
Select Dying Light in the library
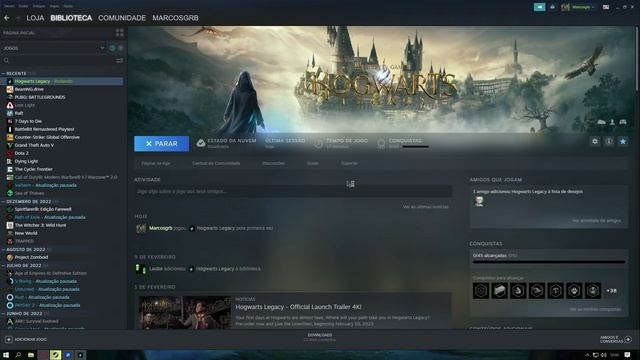26,161
